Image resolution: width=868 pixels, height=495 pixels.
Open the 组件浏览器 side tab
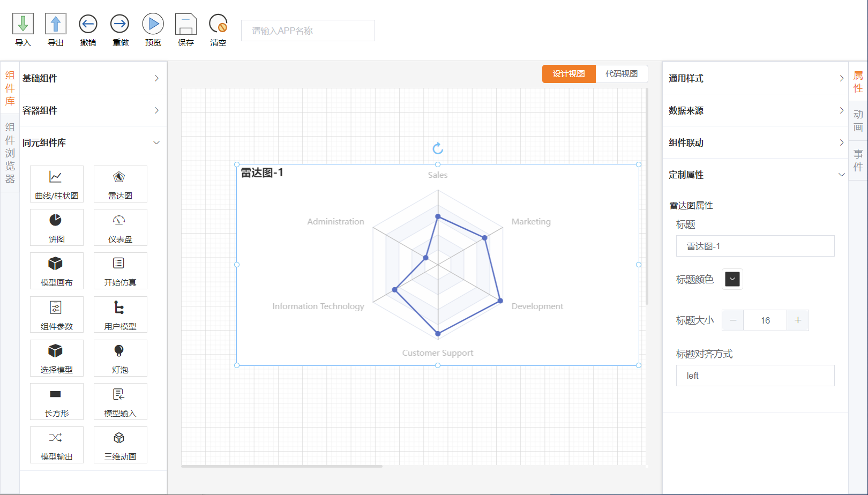point(10,153)
